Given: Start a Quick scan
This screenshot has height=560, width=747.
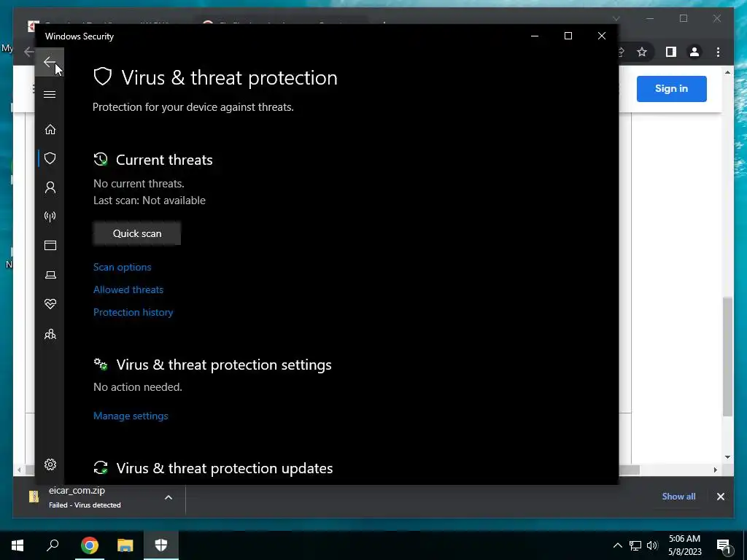Looking at the screenshot, I should coord(137,233).
